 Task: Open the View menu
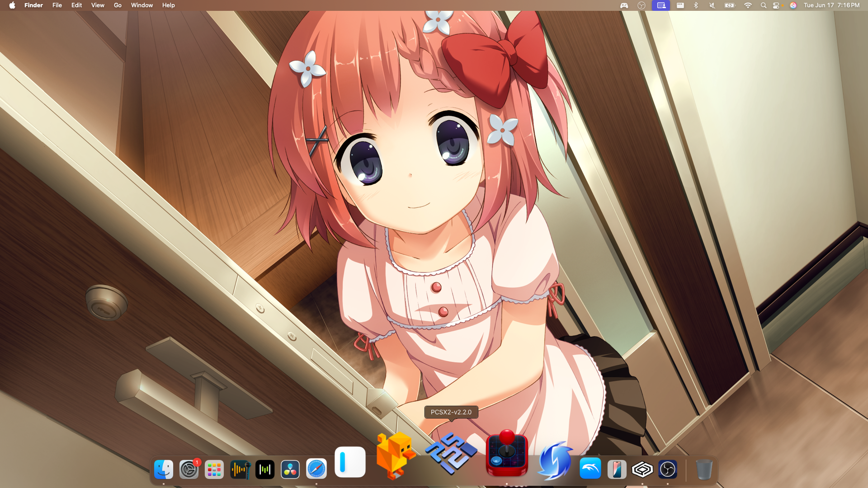click(x=98, y=5)
